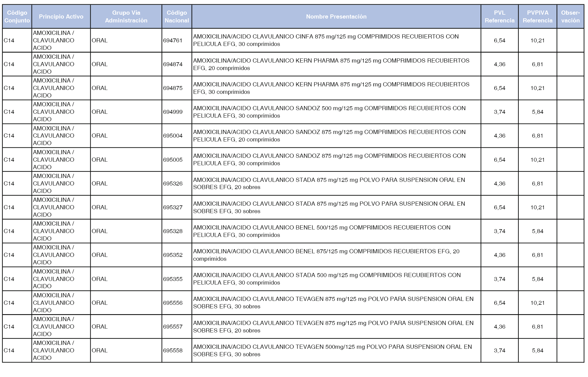Select national code 695327
Screen dimensions: 588x377
coord(173,207)
